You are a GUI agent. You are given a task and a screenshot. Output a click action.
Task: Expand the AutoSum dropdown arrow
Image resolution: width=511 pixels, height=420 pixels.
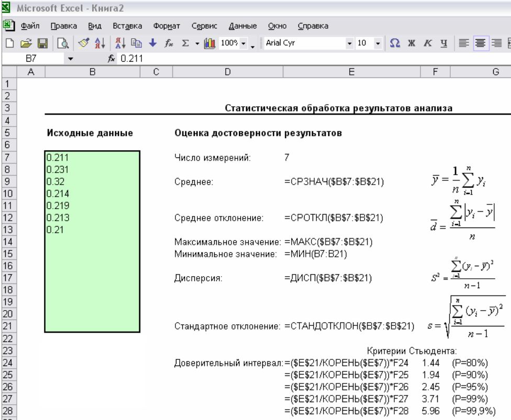point(197,43)
